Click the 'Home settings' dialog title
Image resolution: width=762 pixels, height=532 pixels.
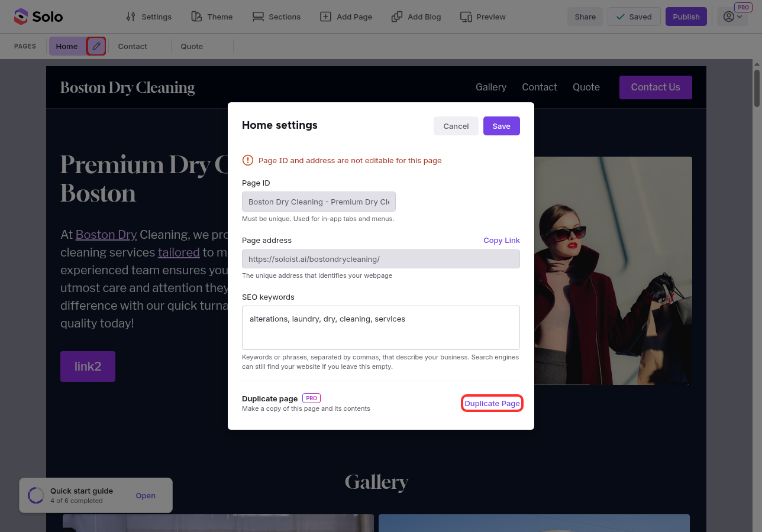click(x=280, y=125)
